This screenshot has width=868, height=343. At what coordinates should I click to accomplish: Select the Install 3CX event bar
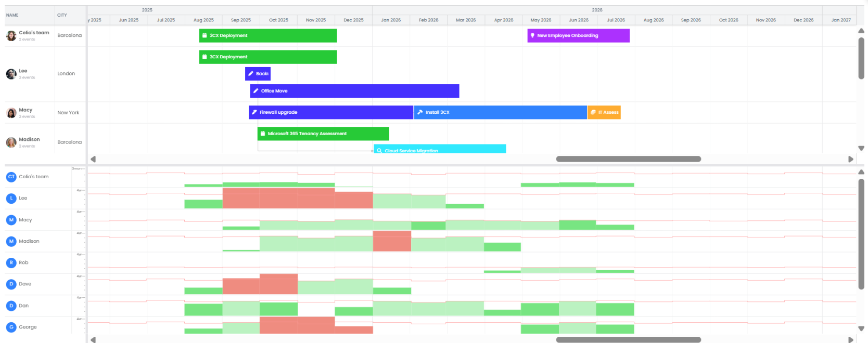[x=501, y=112]
